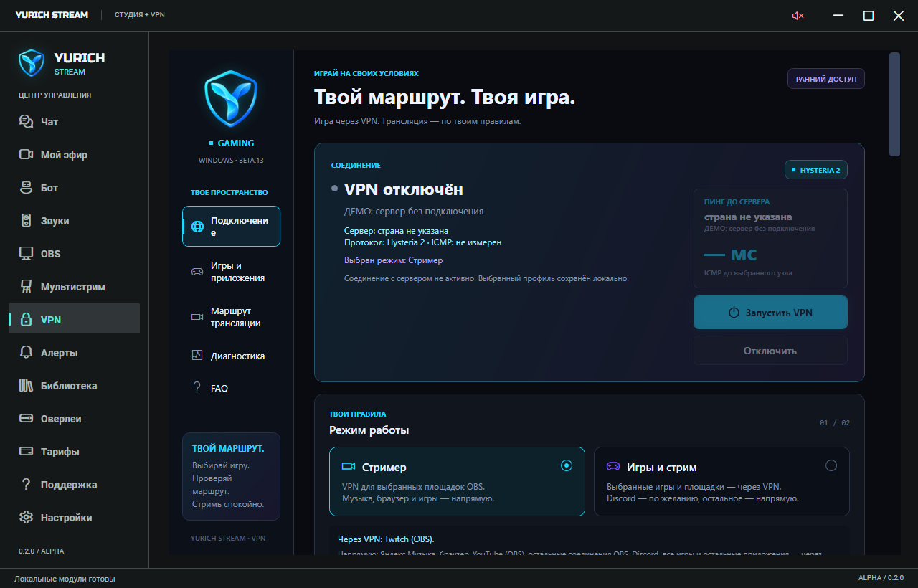Click the OBS monitor icon
This screenshot has width=918, height=588.
tap(27, 254)
